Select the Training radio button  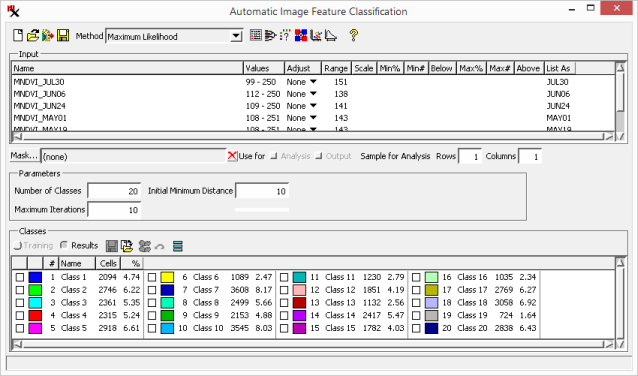[x=17, y=246]
